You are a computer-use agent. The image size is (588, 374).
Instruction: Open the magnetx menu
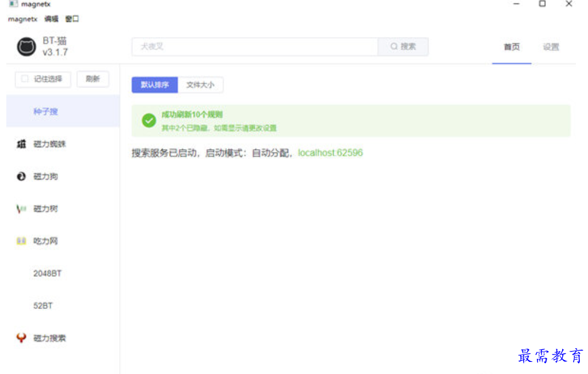coord(22,19)
